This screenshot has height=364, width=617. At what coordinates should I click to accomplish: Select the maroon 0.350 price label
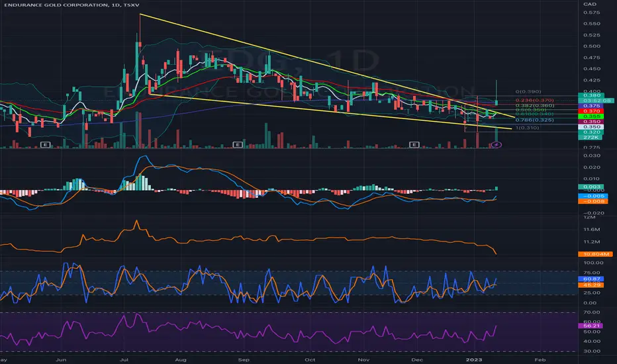[591, 122]
